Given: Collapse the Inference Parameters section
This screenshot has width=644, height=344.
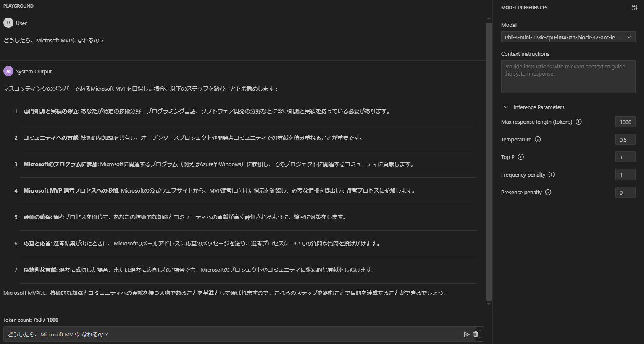Looking at the screenshot, I should tap(506, 107).
